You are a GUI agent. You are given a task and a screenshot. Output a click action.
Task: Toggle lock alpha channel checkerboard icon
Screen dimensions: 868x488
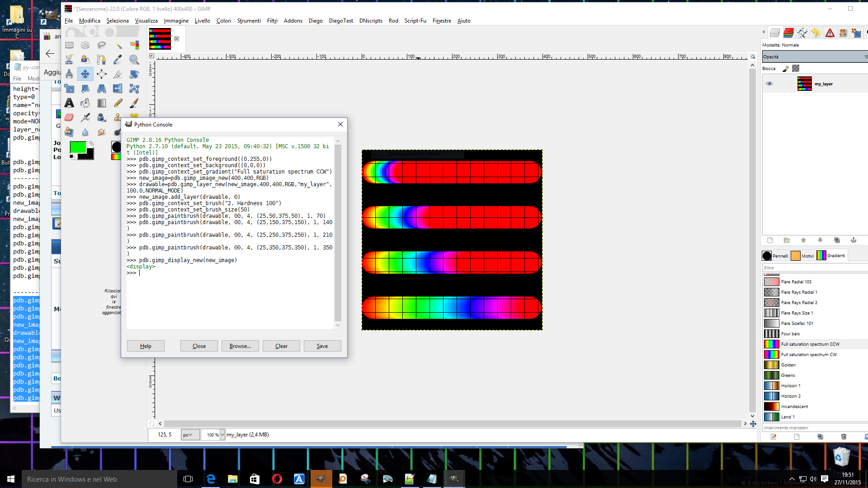(x=796, y=68)
